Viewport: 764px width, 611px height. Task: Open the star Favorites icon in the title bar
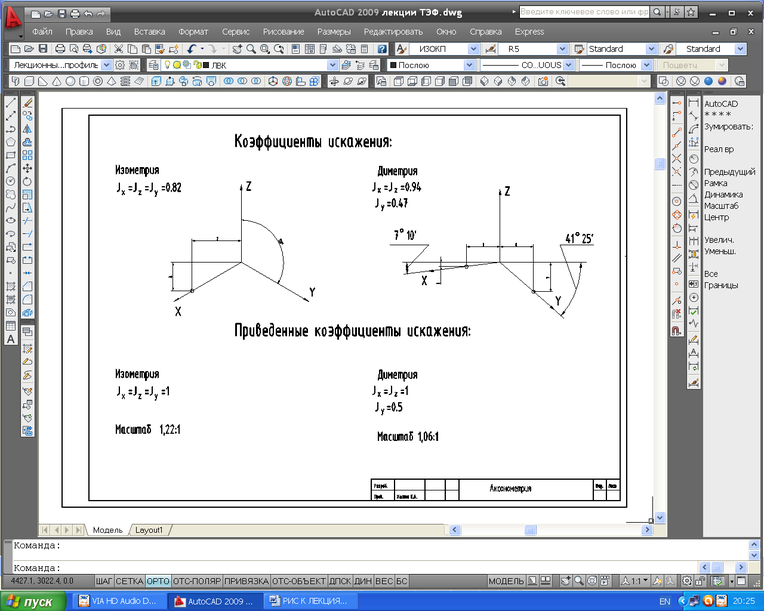click(691, 12)
